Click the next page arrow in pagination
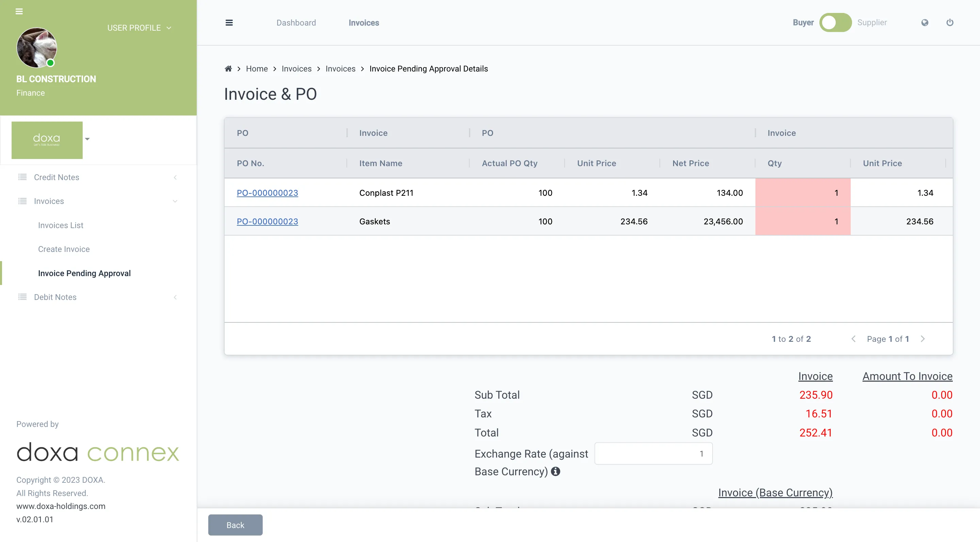Screen dimensions: 980x542 tap(922, 339)
